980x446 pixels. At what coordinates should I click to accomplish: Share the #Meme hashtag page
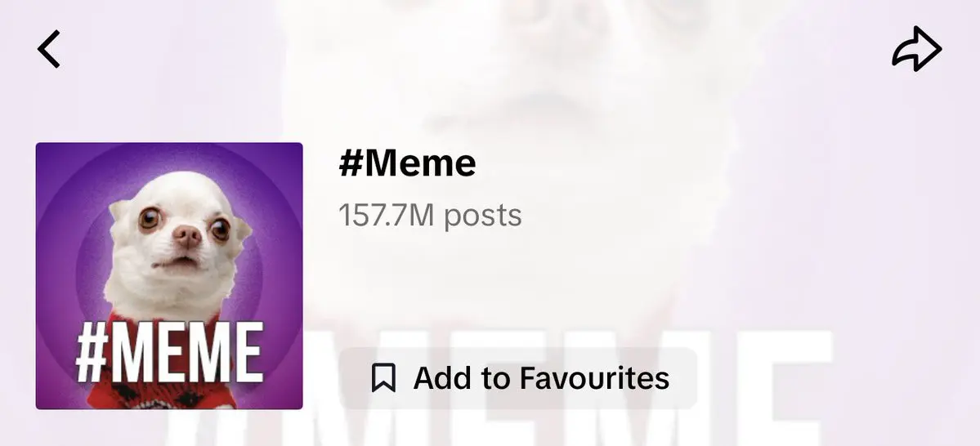[916, 49]
